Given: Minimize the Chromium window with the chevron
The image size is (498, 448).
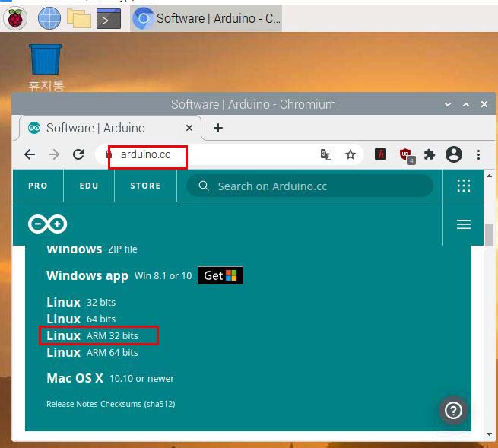Looking at the screenshot, I should [x=448, y=104].
